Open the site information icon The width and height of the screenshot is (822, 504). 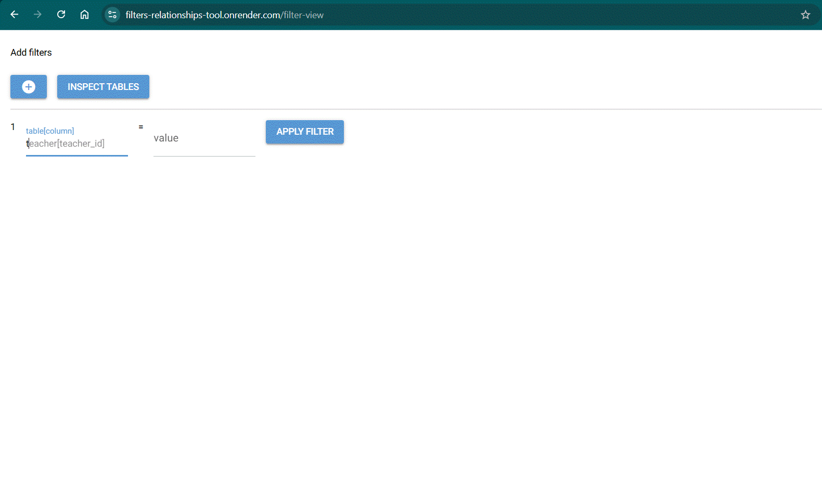coord(112,15)
